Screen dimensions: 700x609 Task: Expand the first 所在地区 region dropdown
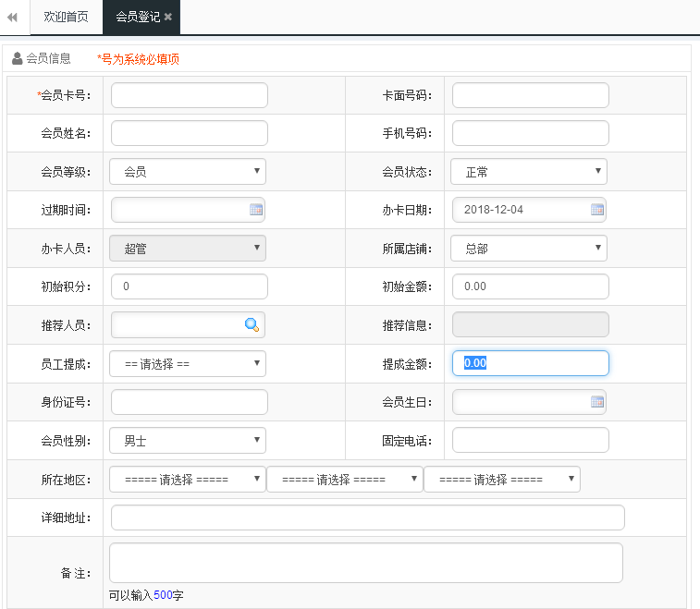click(x=188, y=480)
